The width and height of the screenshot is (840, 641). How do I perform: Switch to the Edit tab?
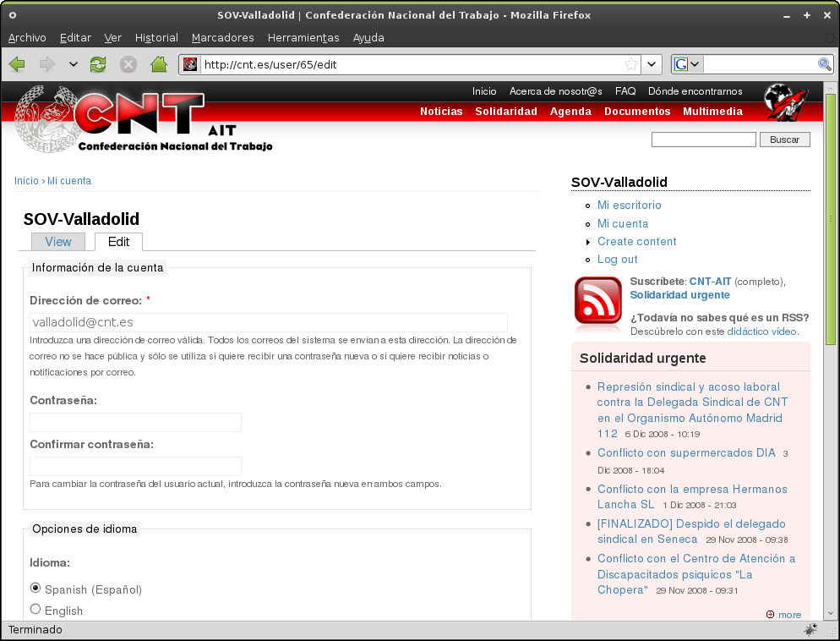118,242
